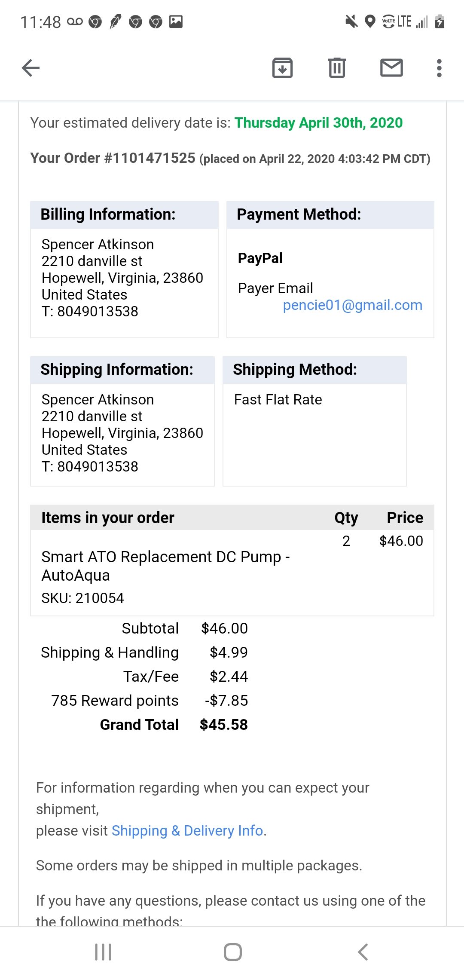Screen dimensions: 464x980
Task: Delete the email using the trash icon
Action: point(337,68)
